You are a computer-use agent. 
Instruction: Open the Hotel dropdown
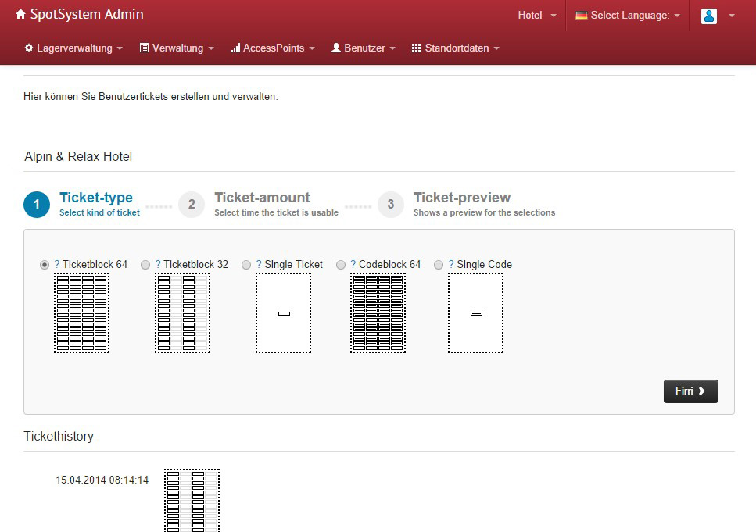(x=537, y=16)
